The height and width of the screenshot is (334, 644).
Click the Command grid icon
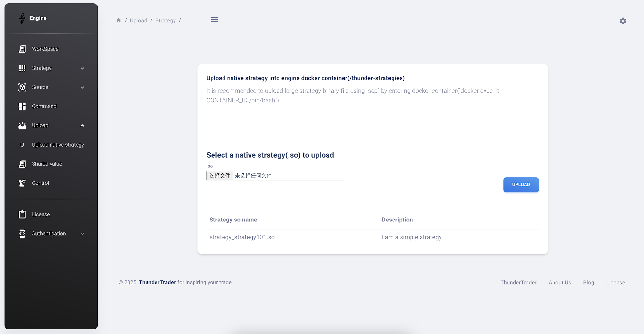click(22, 106)
